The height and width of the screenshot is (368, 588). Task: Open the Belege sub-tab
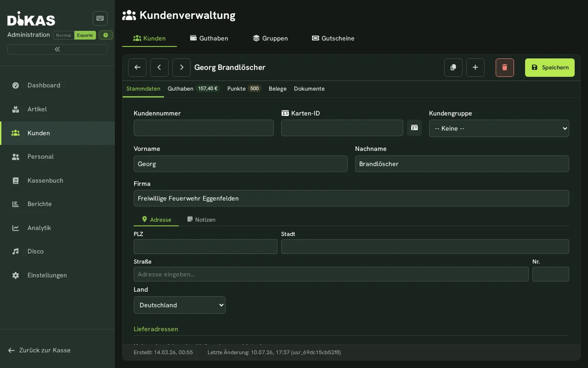click(277, 89)
